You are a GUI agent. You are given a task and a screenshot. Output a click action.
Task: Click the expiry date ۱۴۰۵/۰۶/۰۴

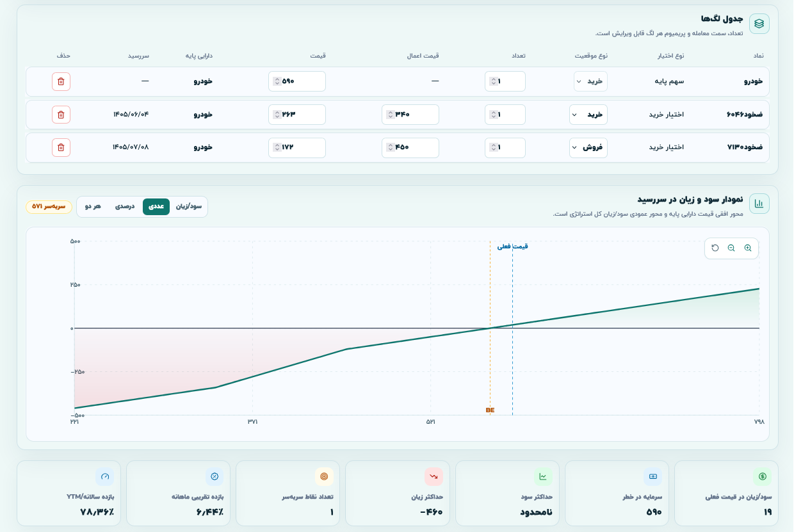(131, 115)
